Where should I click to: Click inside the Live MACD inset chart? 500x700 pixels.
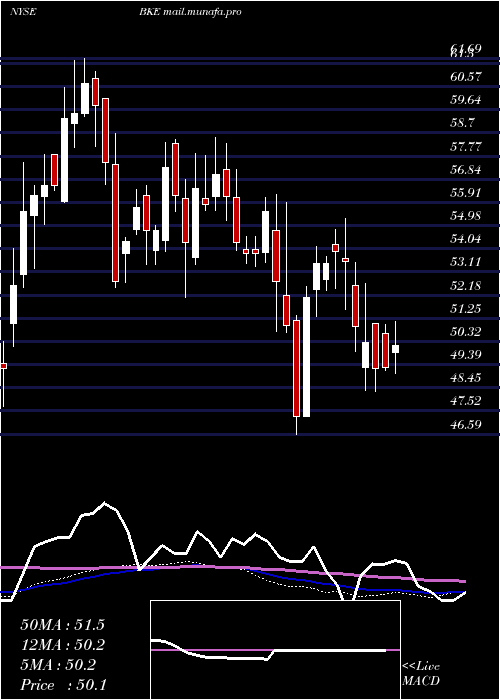click(275, 650)
